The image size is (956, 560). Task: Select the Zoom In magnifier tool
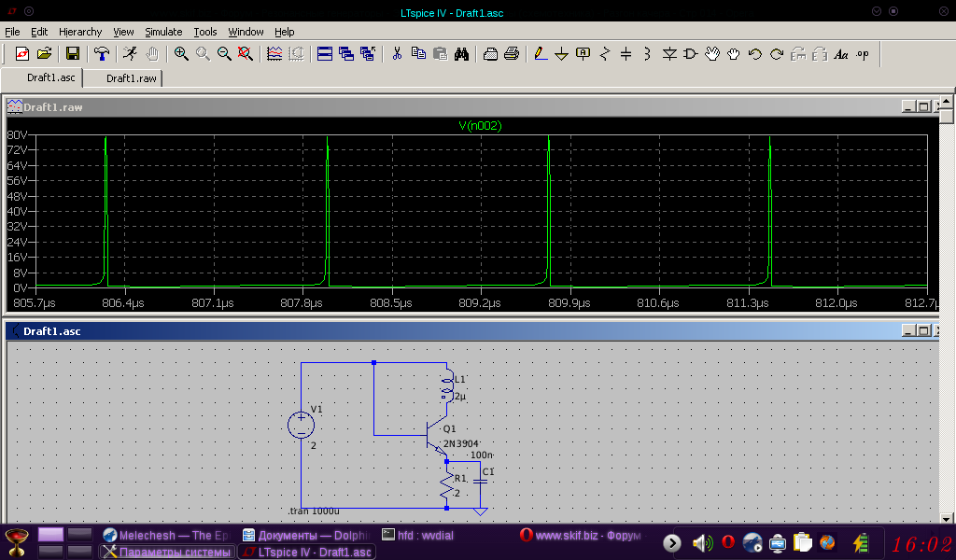(x=181, y=53)
